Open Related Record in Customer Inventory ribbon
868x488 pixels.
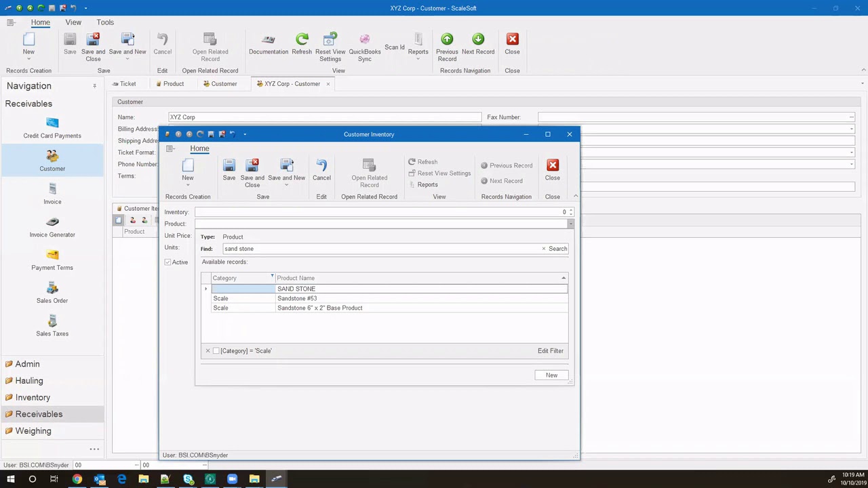point(370,174)
